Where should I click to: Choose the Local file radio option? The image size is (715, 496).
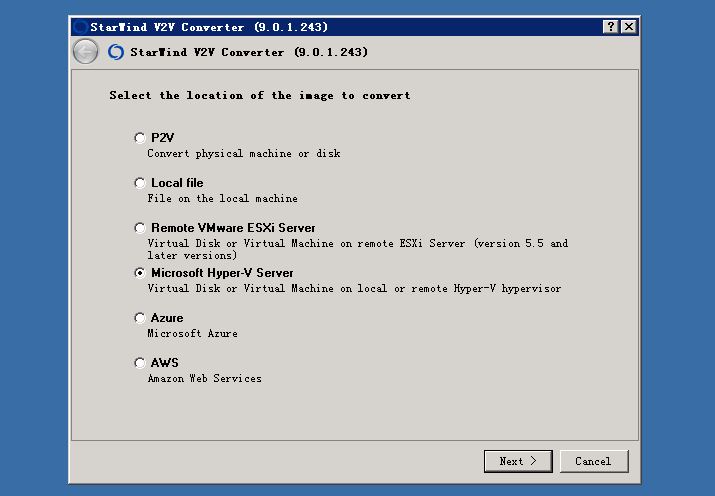tap(140, 183)
